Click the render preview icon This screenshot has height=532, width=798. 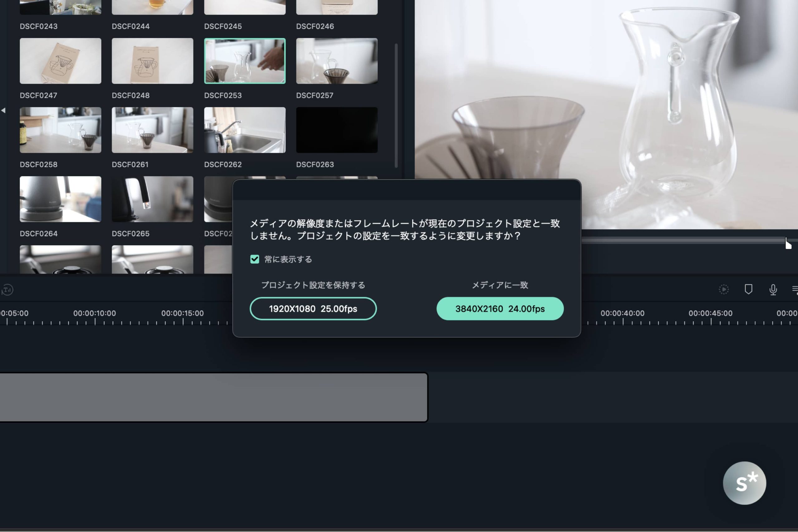click(x=723, y=290)
